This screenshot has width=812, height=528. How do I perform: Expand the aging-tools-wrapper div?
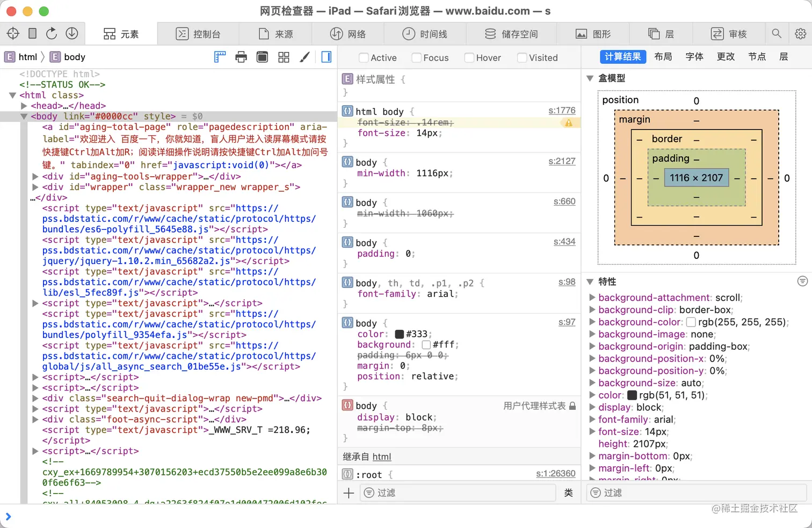pos(35,176)
